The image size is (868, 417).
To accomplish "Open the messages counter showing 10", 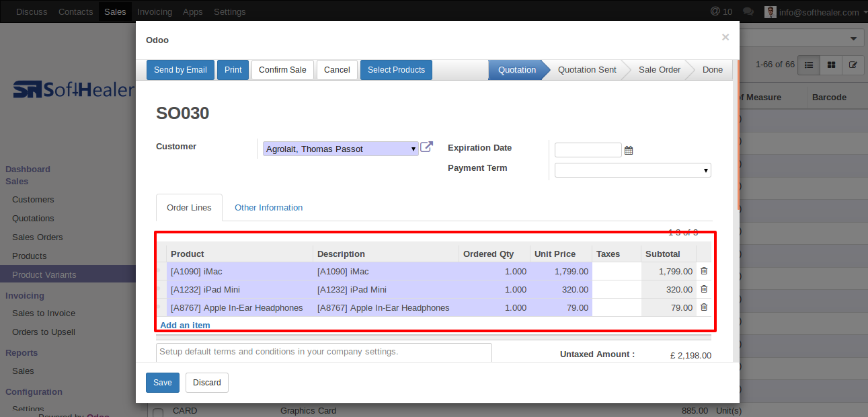I will pos(721,11).
